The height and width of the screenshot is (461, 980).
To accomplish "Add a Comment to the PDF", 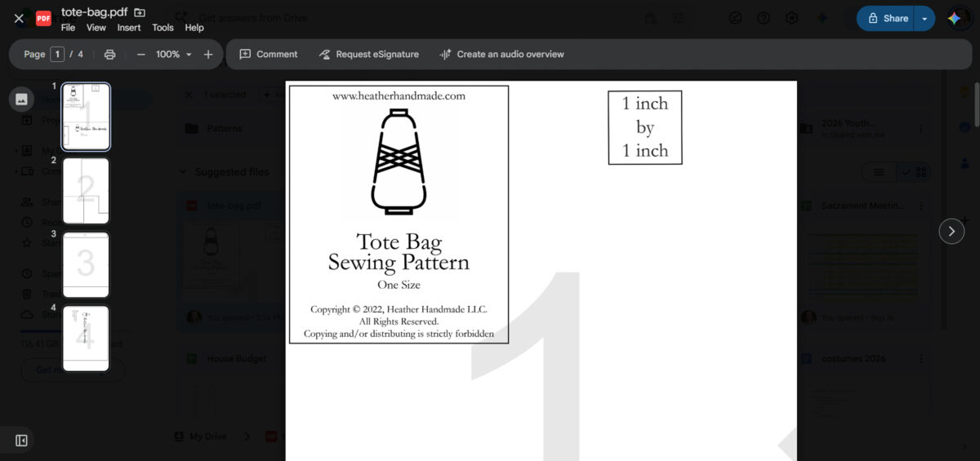I will 269,55.
